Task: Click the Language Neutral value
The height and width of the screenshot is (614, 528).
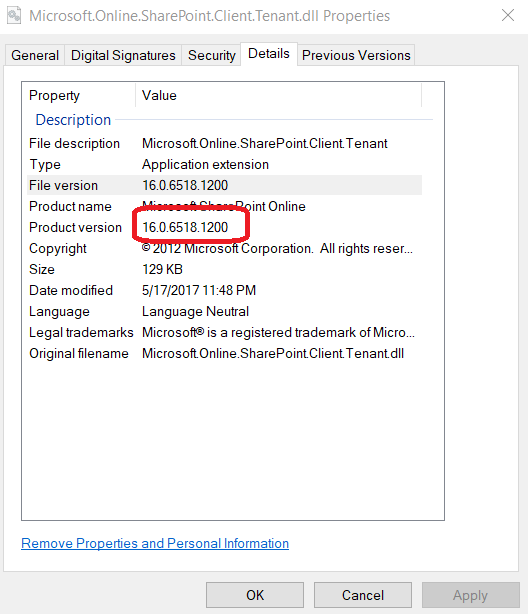Action: [x=195, y=312]
